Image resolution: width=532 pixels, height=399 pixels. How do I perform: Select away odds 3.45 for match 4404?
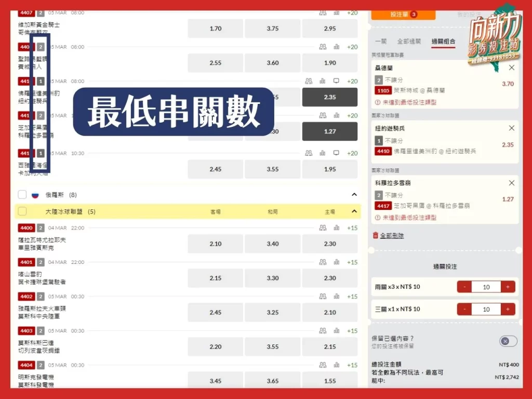216,381
